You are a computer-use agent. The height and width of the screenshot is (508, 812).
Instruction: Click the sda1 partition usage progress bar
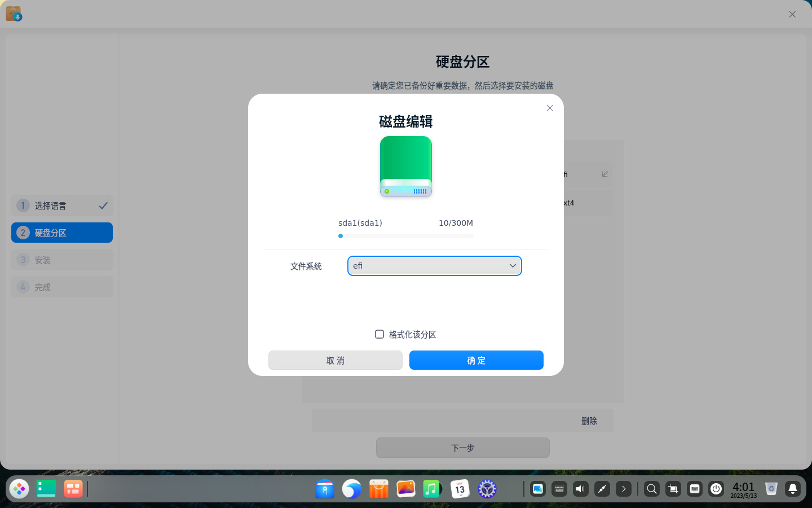point(405,236)
